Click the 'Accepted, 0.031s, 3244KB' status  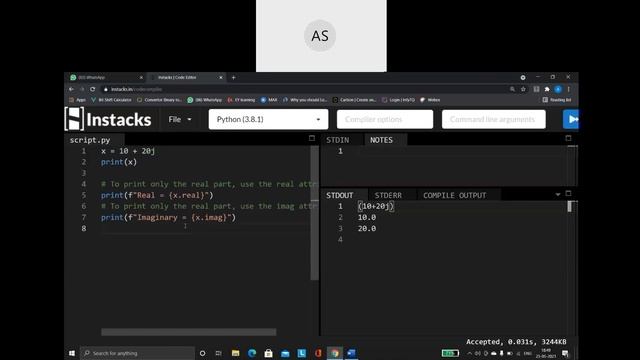pyautogui.click(x=516, y=342)
